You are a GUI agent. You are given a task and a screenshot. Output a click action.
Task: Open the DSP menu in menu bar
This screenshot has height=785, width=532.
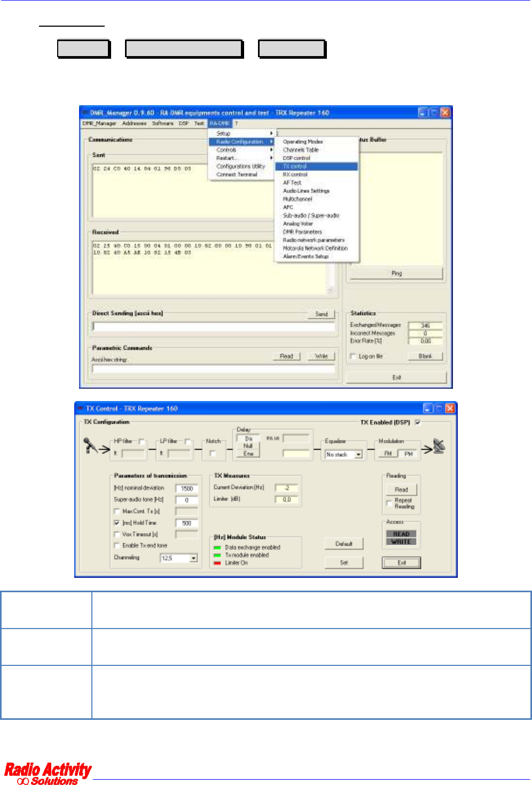coord(184,123)
